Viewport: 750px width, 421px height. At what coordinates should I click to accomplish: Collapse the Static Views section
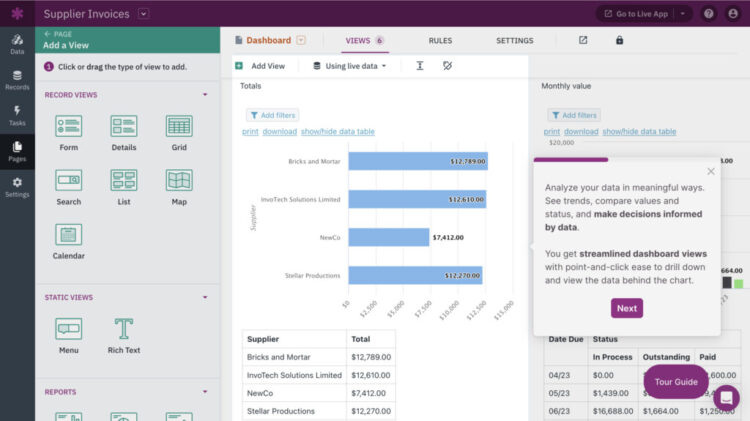pos(205,298)
